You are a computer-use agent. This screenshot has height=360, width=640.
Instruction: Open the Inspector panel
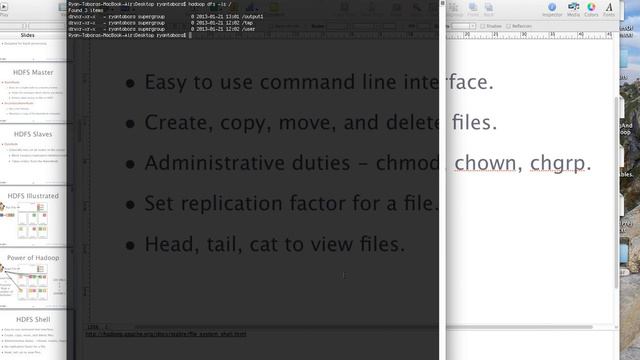click(552, 9)
